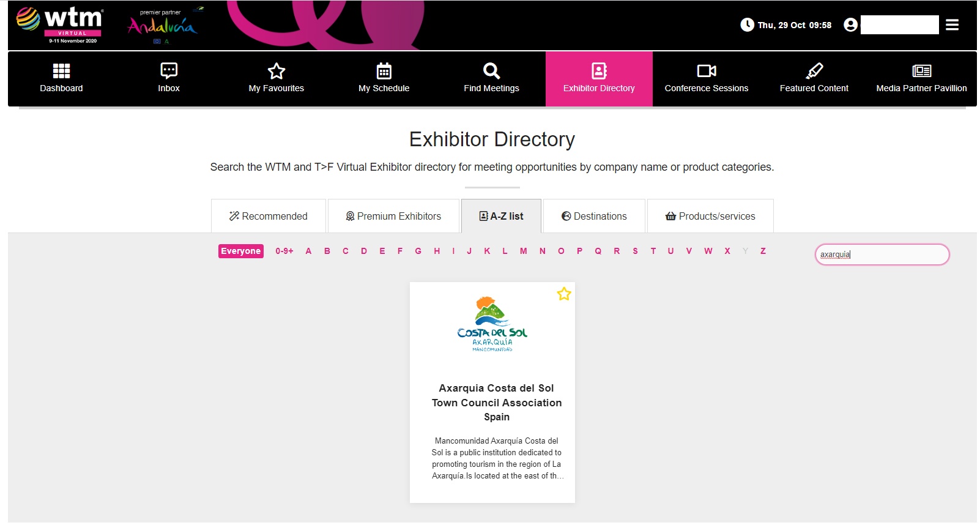Filter exhibitors by letter H
The image size is (980, 525).
coord(437,251)
